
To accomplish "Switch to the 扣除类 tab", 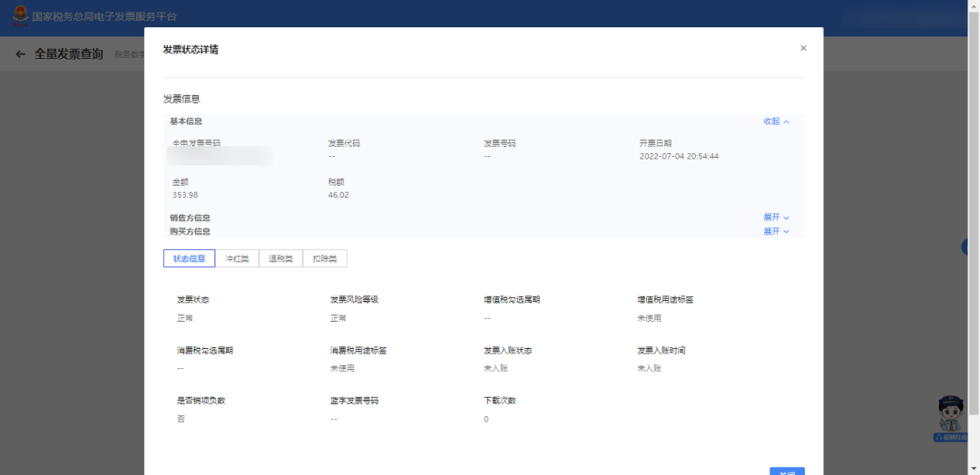I will (x=325, y=258).
